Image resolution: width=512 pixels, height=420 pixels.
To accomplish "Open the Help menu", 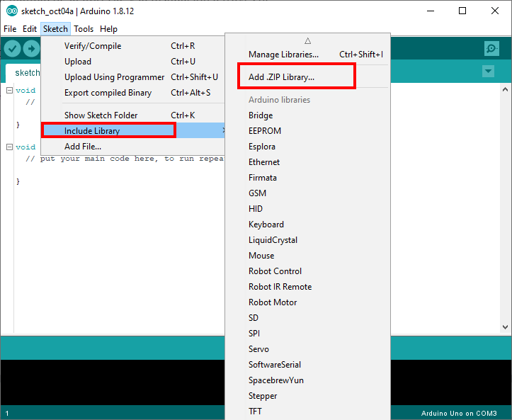I will tap(109, 29).
